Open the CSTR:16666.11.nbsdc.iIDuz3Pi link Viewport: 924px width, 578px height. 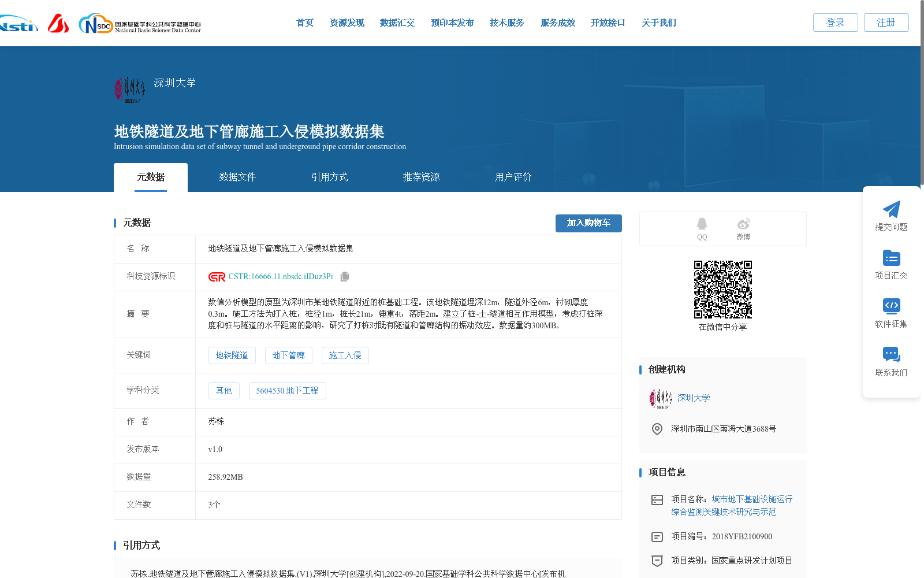tap(281, 277)
